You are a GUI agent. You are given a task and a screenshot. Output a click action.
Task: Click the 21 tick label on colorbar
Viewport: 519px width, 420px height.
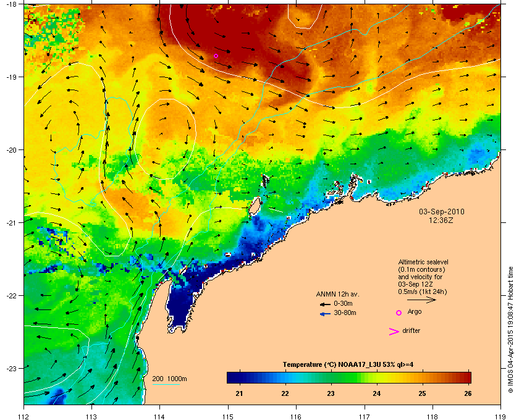click(239, 393)
